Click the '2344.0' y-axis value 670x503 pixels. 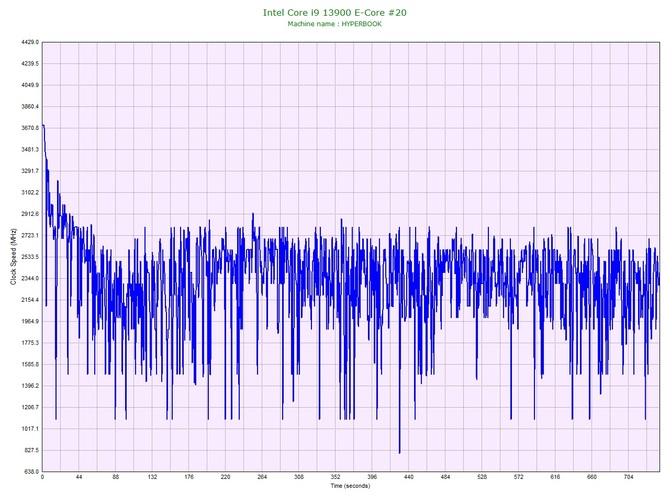tap(30, 278)
